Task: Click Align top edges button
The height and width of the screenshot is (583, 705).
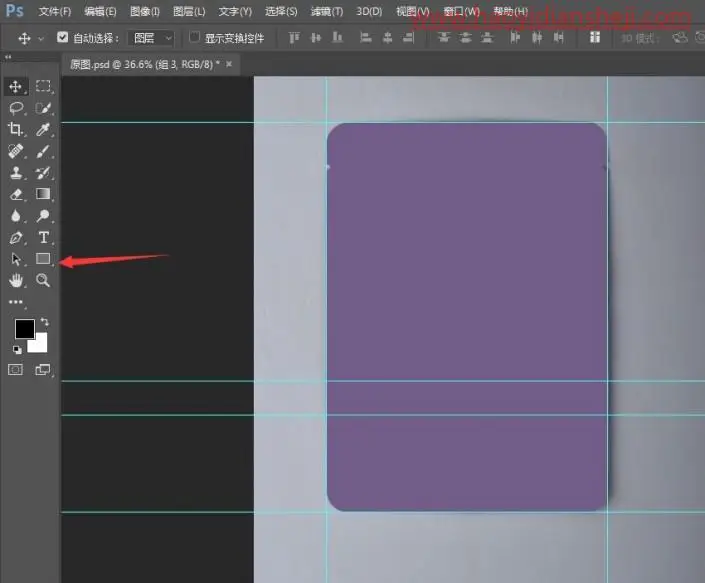Action: [294, 38]
